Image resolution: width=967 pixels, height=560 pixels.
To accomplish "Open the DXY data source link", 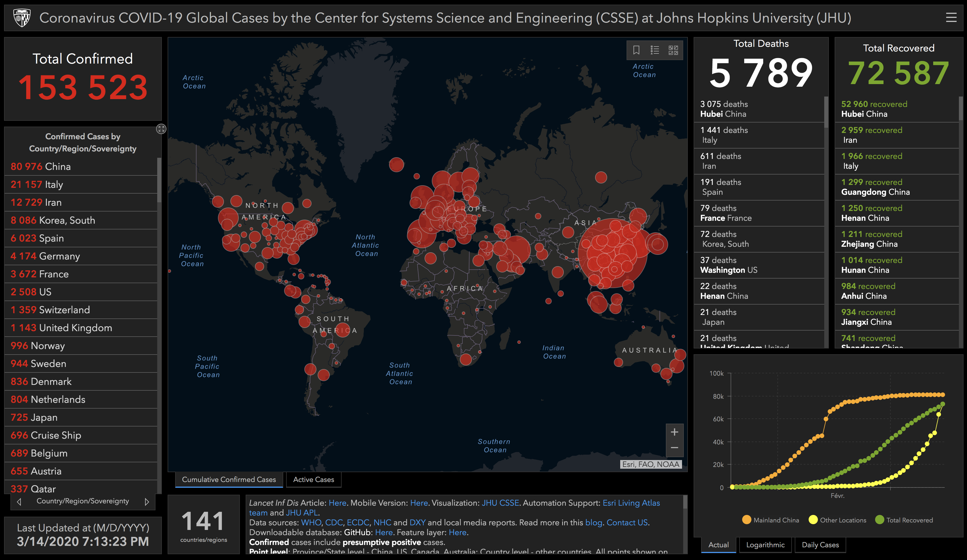I will 418,523.
